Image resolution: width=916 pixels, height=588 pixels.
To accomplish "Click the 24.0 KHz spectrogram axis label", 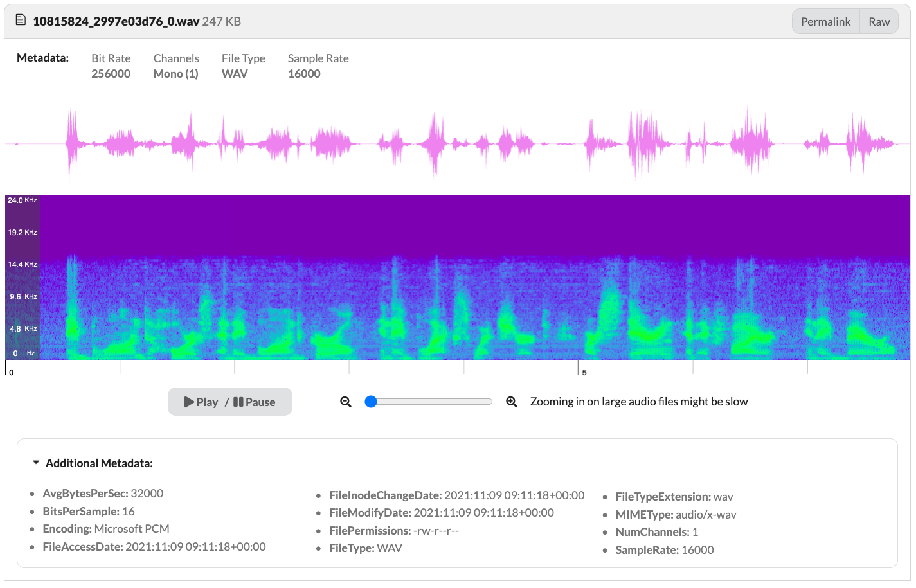I will 22,200.
